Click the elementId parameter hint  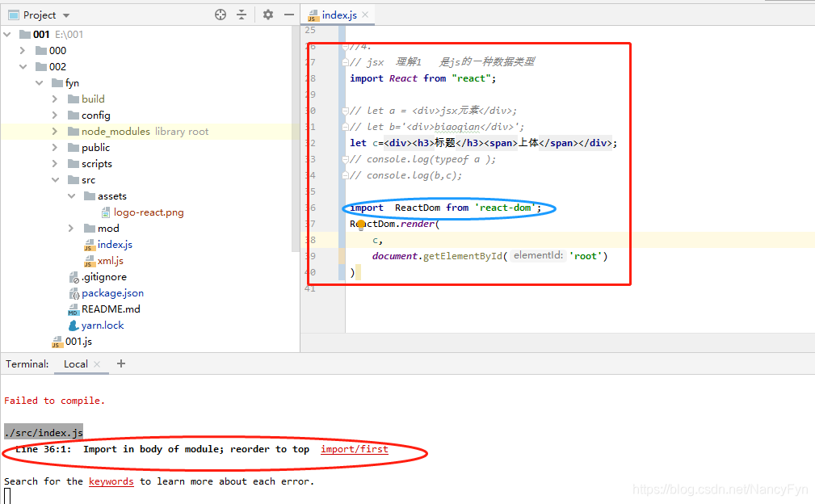click(x=538, y=255)
